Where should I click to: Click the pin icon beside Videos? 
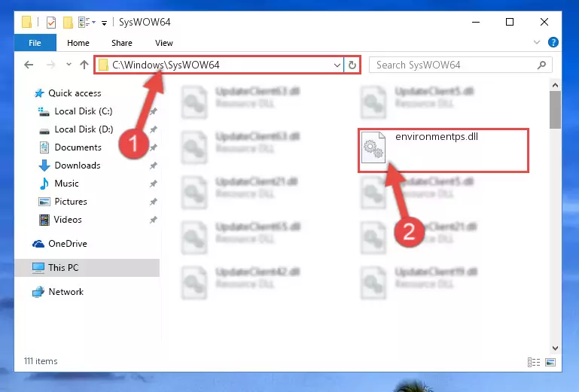coord(154,220)
